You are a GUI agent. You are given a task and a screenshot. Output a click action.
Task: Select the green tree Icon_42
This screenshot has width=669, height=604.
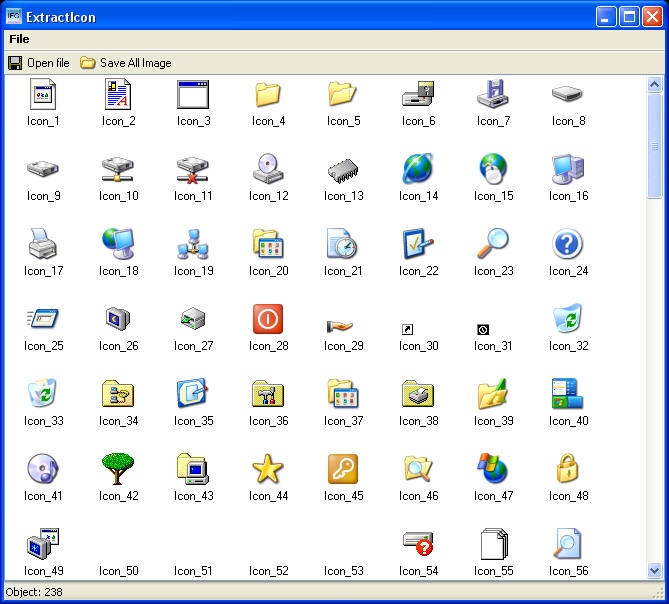coord(118,468)
